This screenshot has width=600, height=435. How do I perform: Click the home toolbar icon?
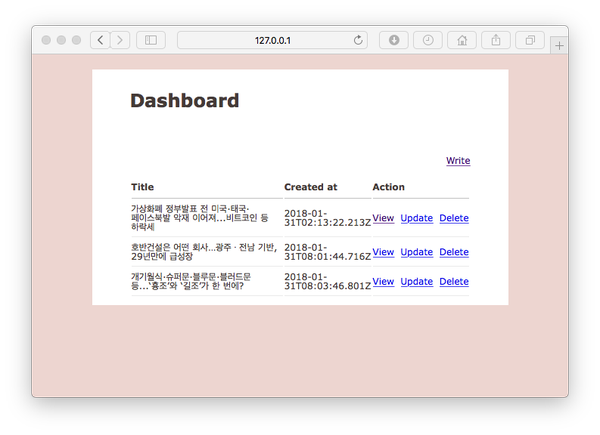pyautogui.click(x=462, y=40)
